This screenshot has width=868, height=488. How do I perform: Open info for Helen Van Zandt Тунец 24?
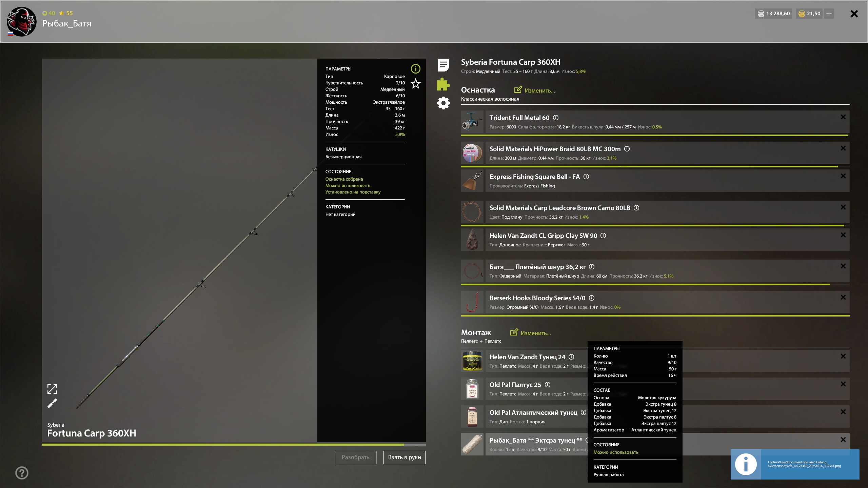click(x=571, y=357)
